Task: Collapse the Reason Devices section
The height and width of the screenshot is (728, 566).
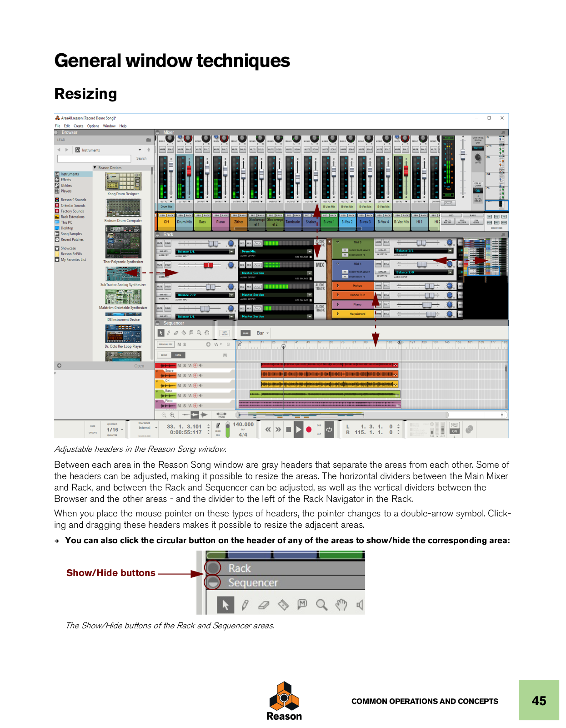Action: [x=95, y=167]
